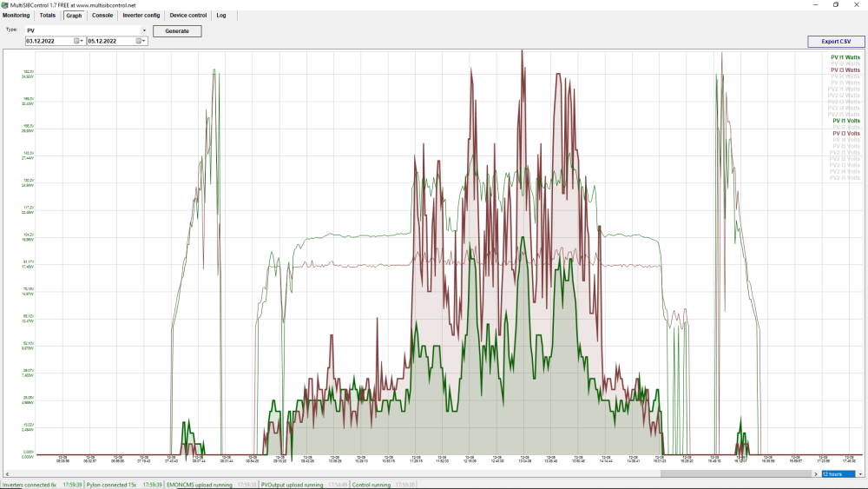Toggle the PV2 I5 Volts legend series
The height and width of the screenshot is (489, 868).
pyautogui.click(x=845, y=178)
